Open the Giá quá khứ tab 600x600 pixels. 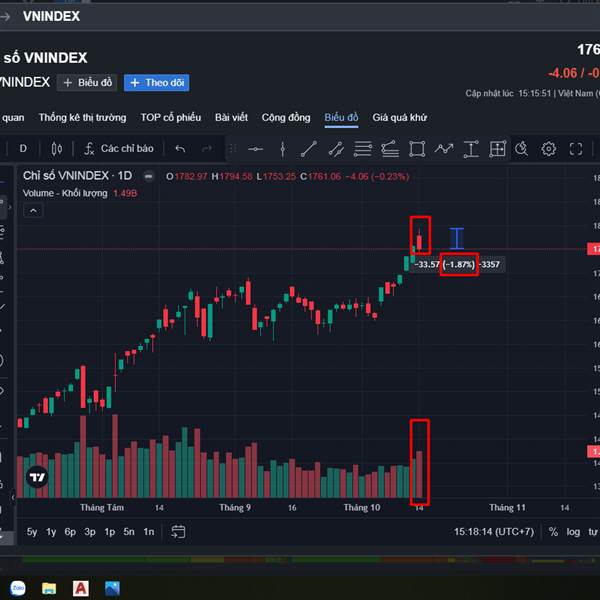(399, 117)
